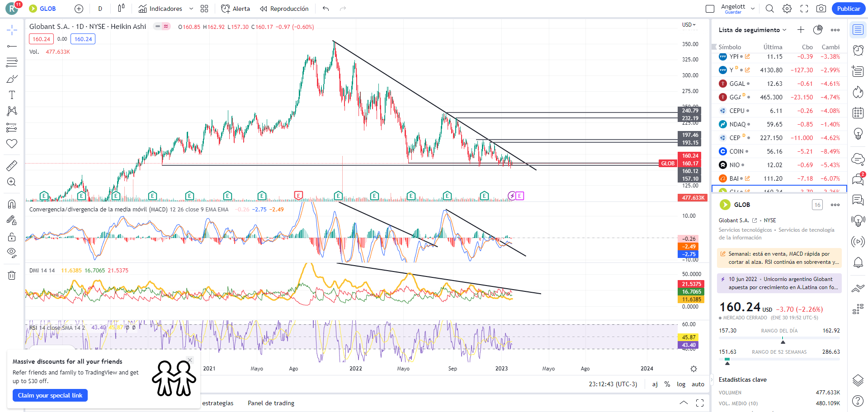Screen dimensions: 868x412
Task: Enter fullscreen mode
Action: click(804, 9)
